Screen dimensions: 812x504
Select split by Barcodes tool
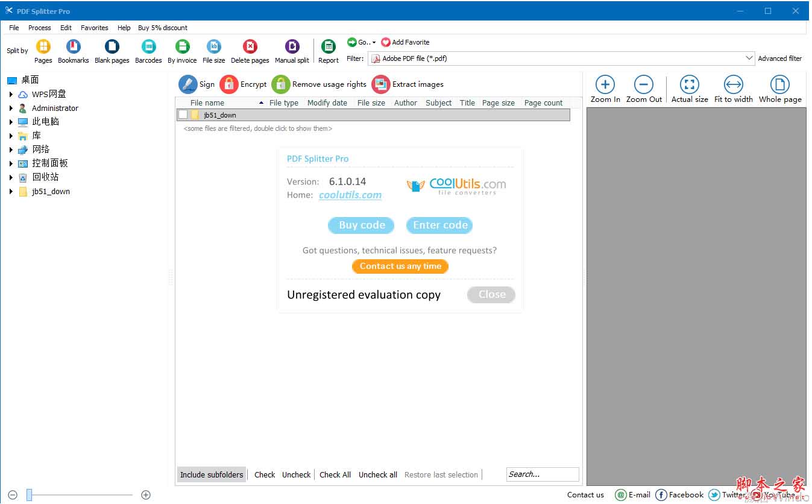(x=148, y=47)
